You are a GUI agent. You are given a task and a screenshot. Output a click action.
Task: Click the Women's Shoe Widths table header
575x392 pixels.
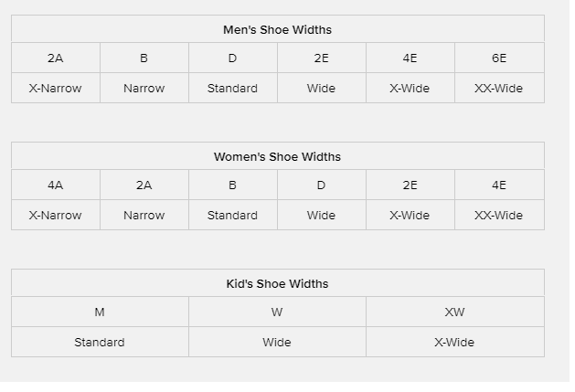(x=277, y=156)
